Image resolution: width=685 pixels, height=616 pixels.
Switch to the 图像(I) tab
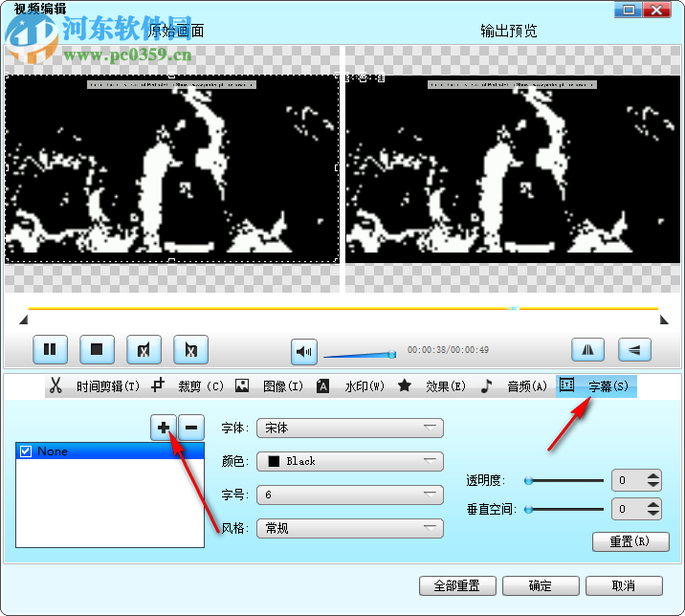pyautogui.click(x=282, y=386)
